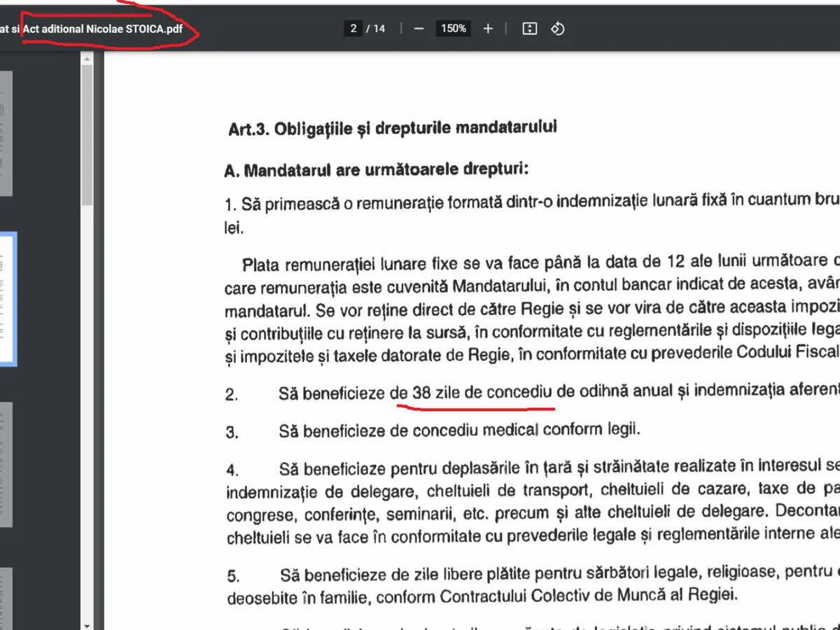Click the 'A. Mandatarul are următoarele drepturi' subheading
The height and width of the screenshot is (630, 840).
click(376, 170)
